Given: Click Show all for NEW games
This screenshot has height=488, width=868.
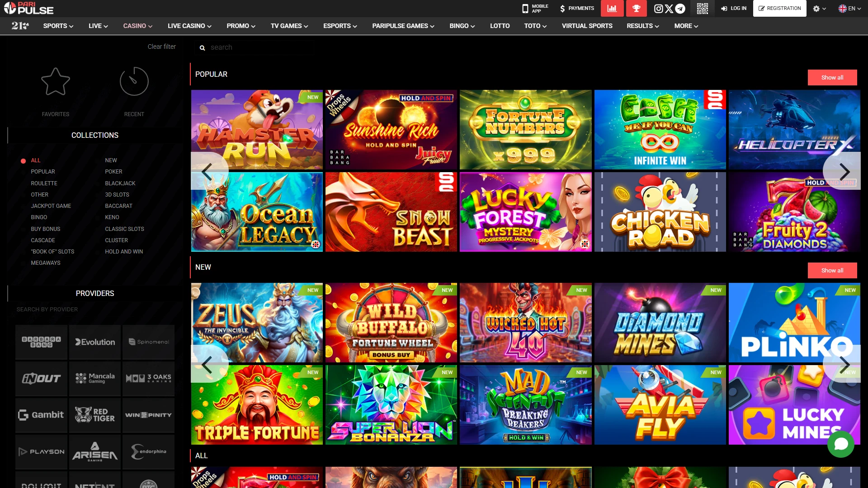Looking at the screenshot, I should (x=832, y=270).
